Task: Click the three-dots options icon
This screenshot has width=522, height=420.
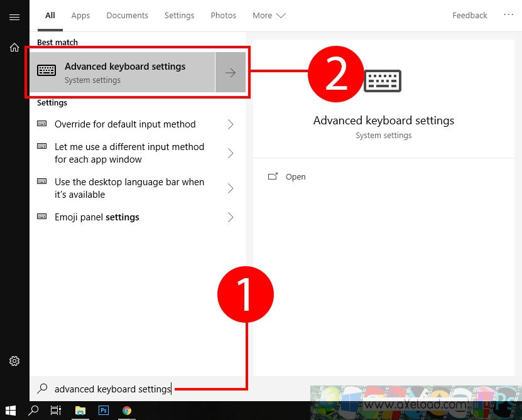Action: click(508, 14)
